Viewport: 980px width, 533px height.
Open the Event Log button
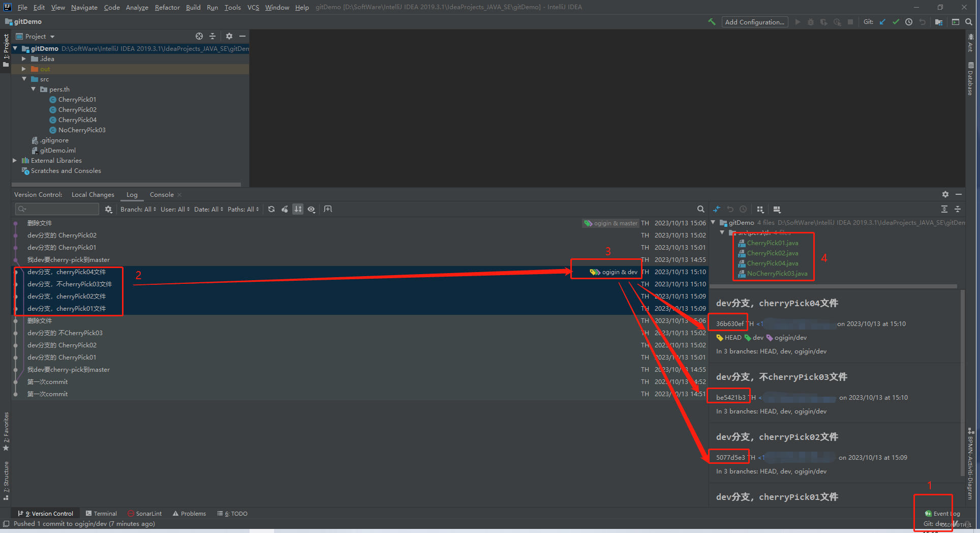[x=942, y=514]
